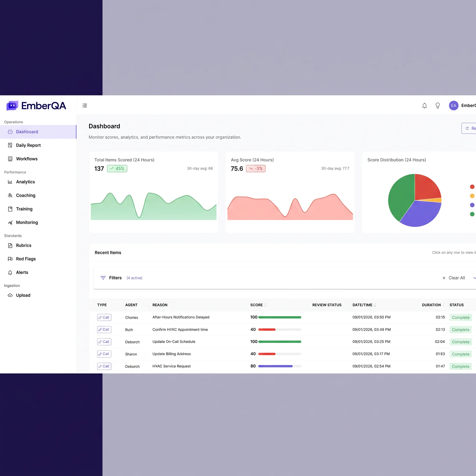Click the red legend dot of score distribution
This screenshot has width=476, height=476.
tap(472, 187)
